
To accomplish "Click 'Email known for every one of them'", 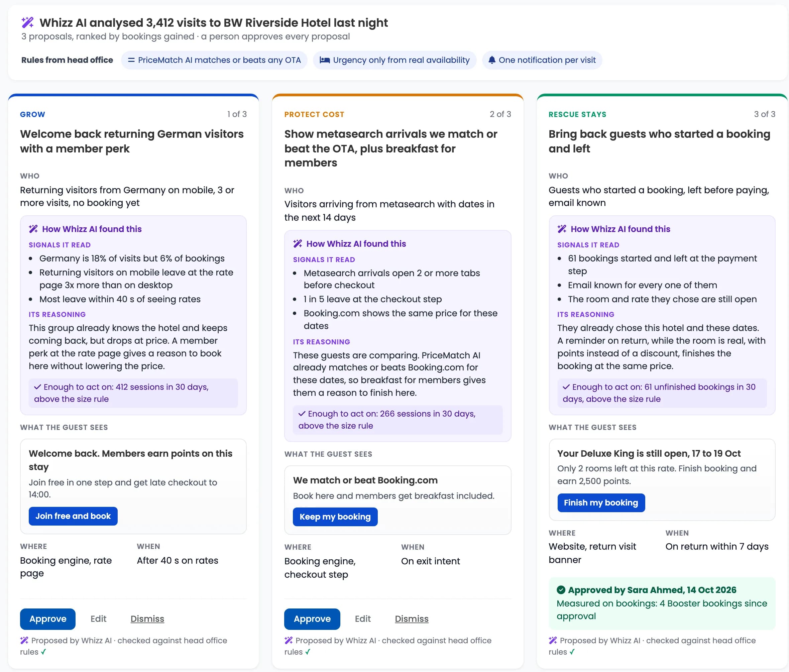I will (642, 285).
